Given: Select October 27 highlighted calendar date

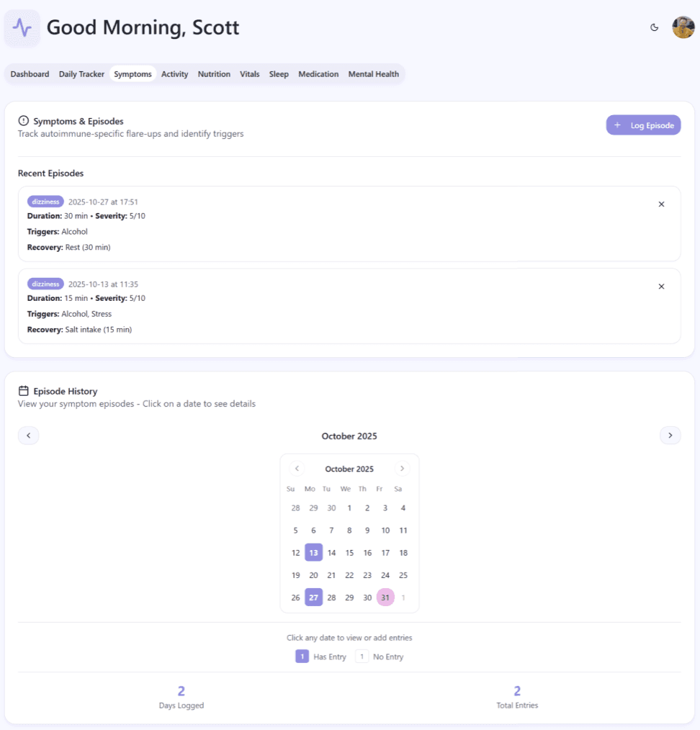Looking at the screenshot, I should 313,598.
